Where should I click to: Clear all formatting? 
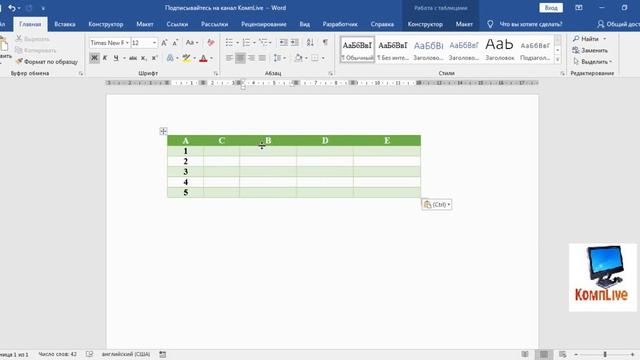(x=211, y=42)
